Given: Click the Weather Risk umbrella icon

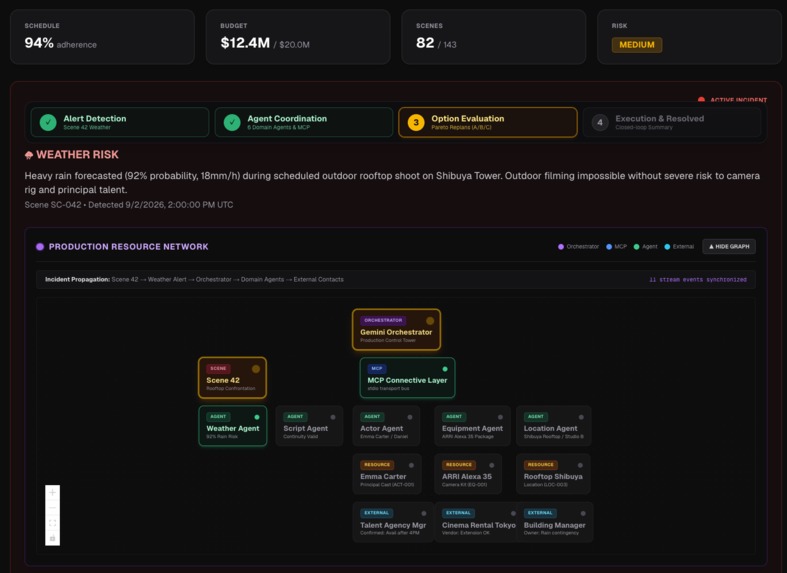Looking at the screenshot, I should 29,155.
